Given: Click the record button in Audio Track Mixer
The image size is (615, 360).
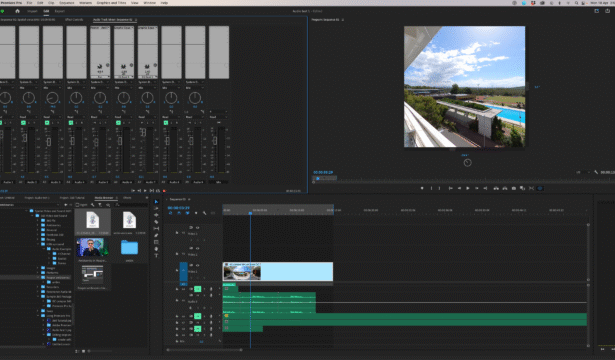Looking at the screenshot, I should pyautogui.click(x=164, y=191).
